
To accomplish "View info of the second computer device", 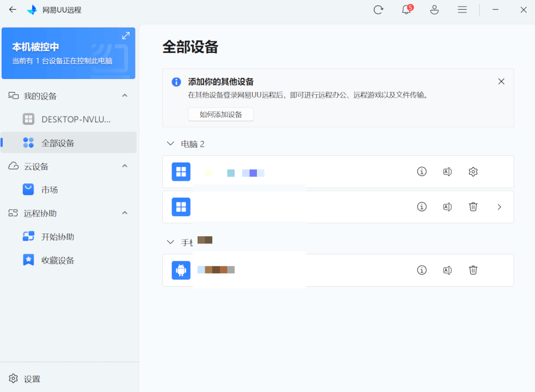I will [x=422, y=207].
